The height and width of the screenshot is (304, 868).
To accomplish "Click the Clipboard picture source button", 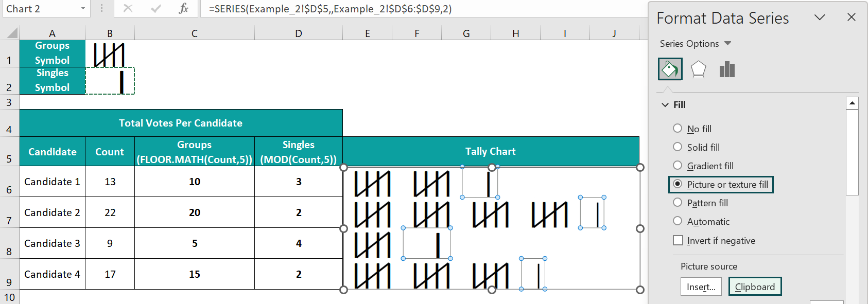I will (x=755, y=287).
